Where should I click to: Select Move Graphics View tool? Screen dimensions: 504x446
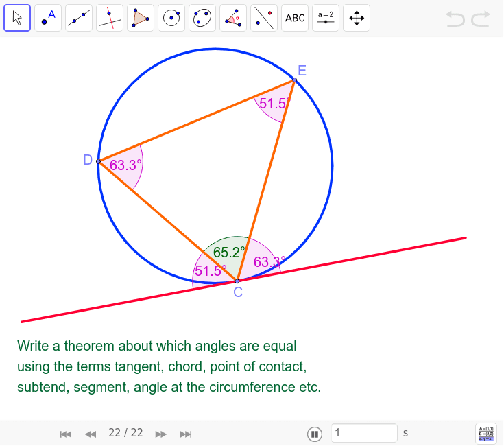(x=357, y=18)
